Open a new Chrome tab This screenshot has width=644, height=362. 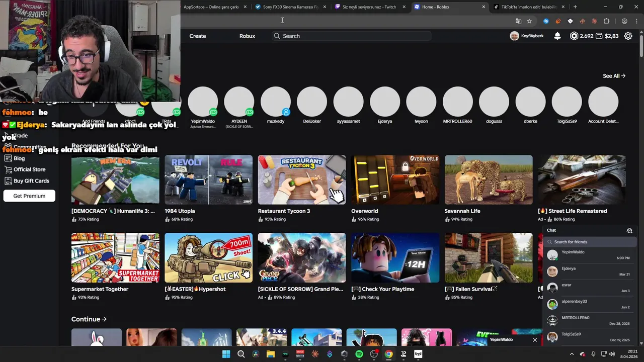click(575, 7)
